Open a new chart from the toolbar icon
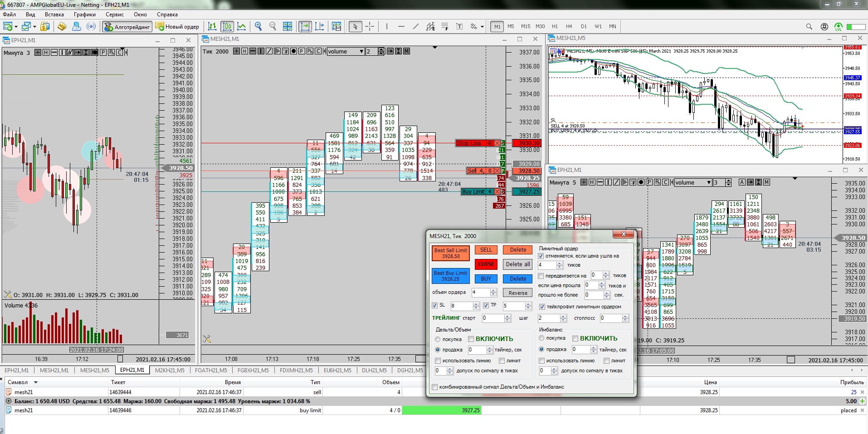Screen dimensions: 868x434 click(8, 27)
